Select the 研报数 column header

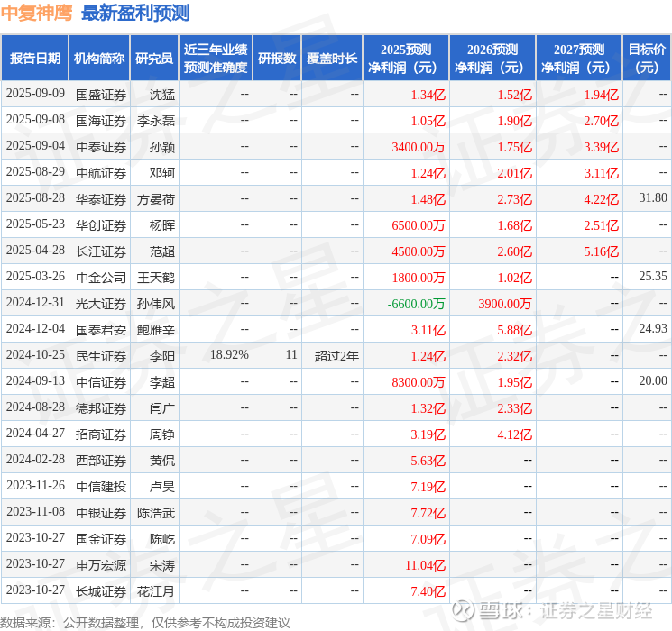point(277,59)
